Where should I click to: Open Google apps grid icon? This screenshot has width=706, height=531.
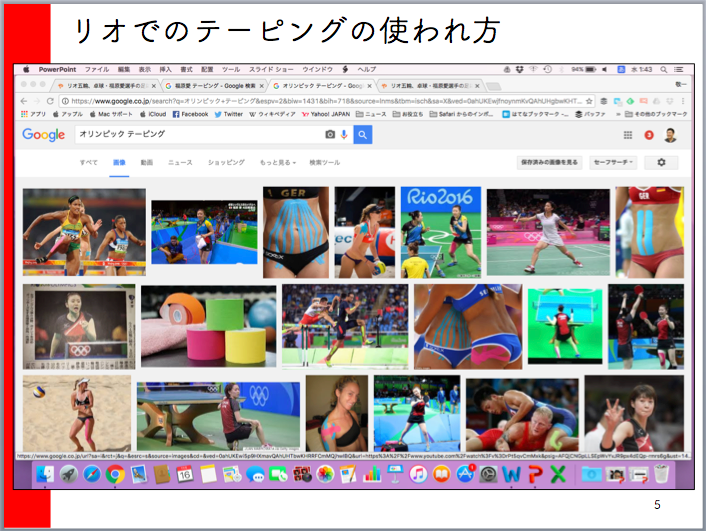(628, 135)
